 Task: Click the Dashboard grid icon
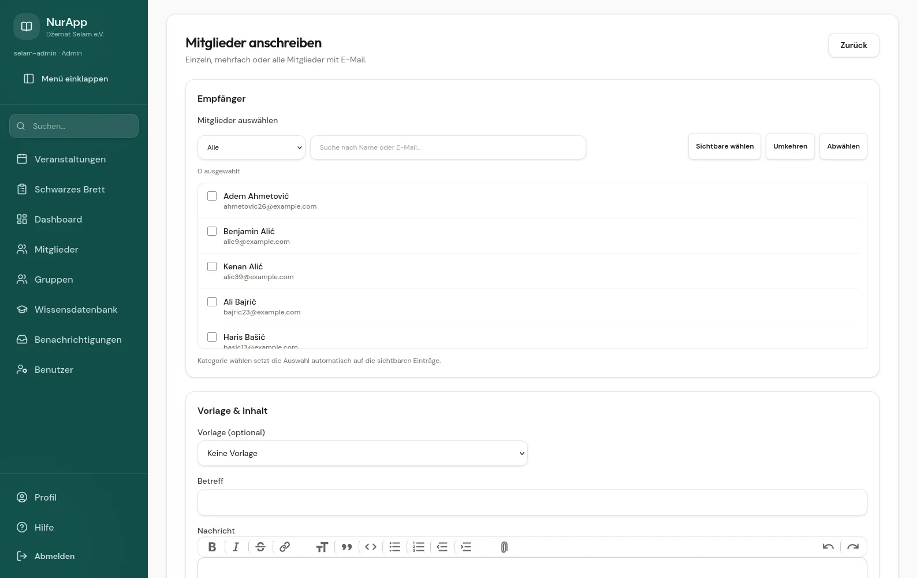pyautogui.click(x=22, y=219)
